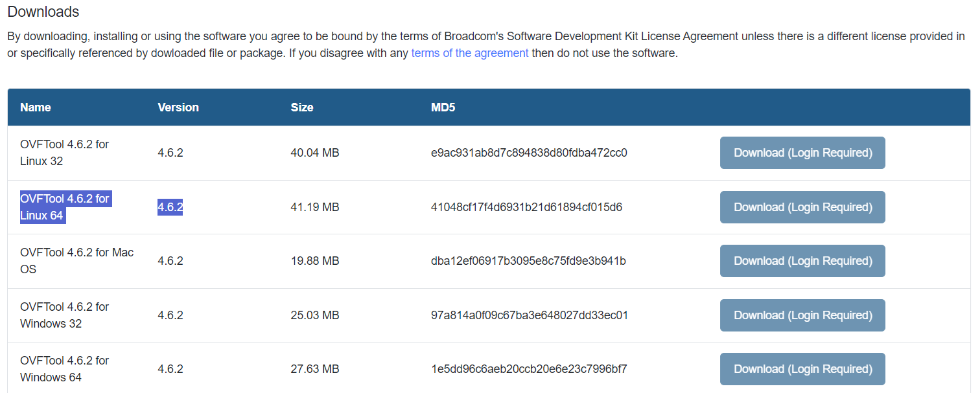980x393 pixels.
Task: Select the name OVFTool 4.6.2 for Windows 64
Action: coord(65,369)
